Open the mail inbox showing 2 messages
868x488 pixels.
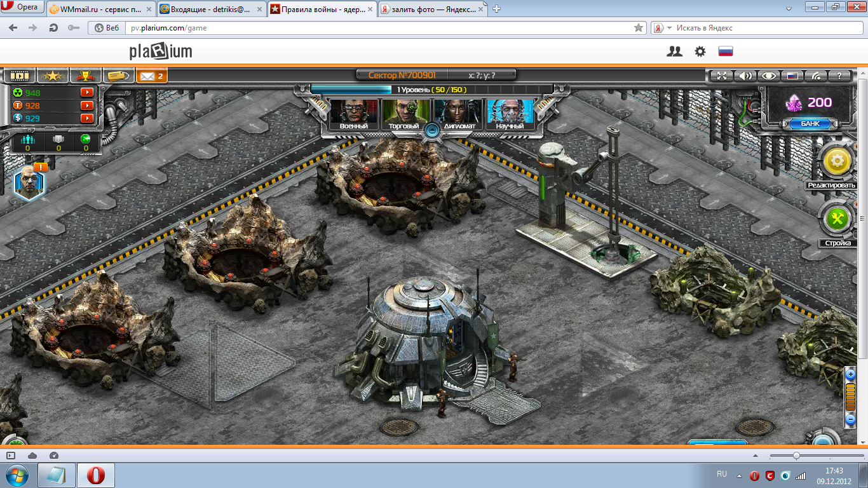coord(151,76)
